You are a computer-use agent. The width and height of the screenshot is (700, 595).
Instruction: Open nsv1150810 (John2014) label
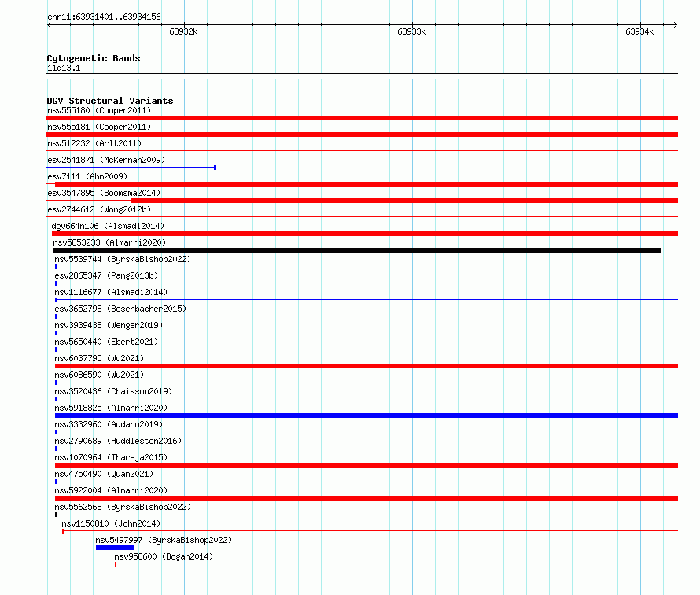coord(111,523)
